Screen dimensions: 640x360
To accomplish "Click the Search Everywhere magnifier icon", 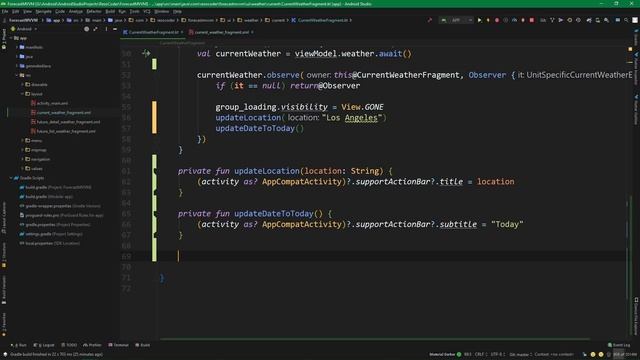I will 627,20.
